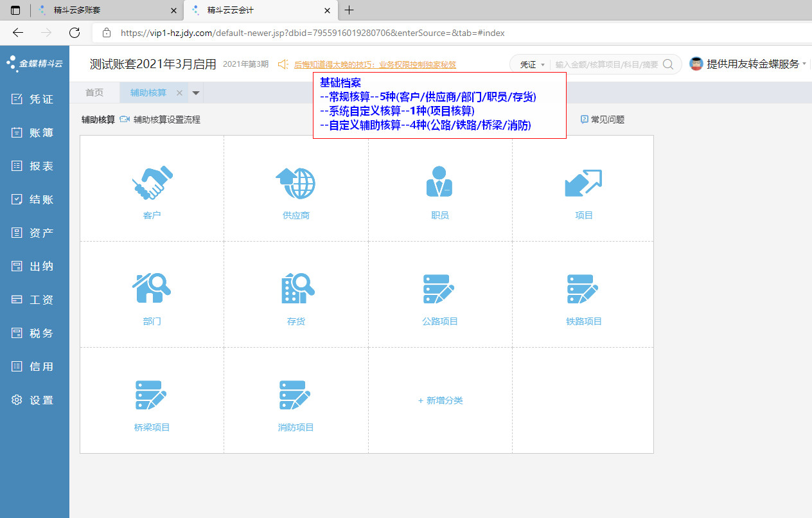Expand the 凭证 search type dropdown
812x518 pixels.
click(532, 64)
